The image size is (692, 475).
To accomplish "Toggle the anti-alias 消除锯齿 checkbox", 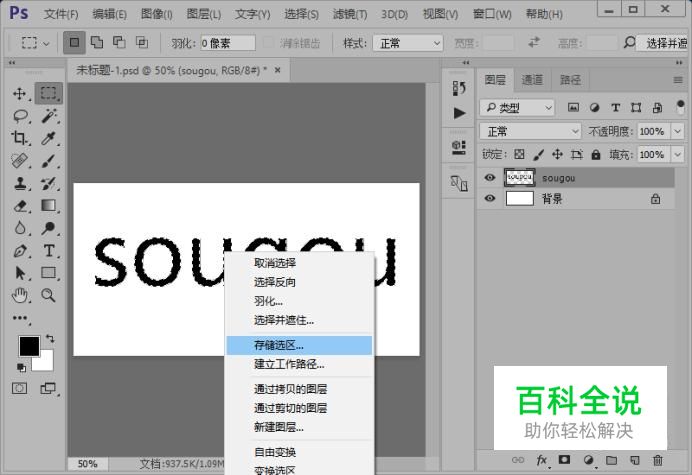I will coord(268,43).
